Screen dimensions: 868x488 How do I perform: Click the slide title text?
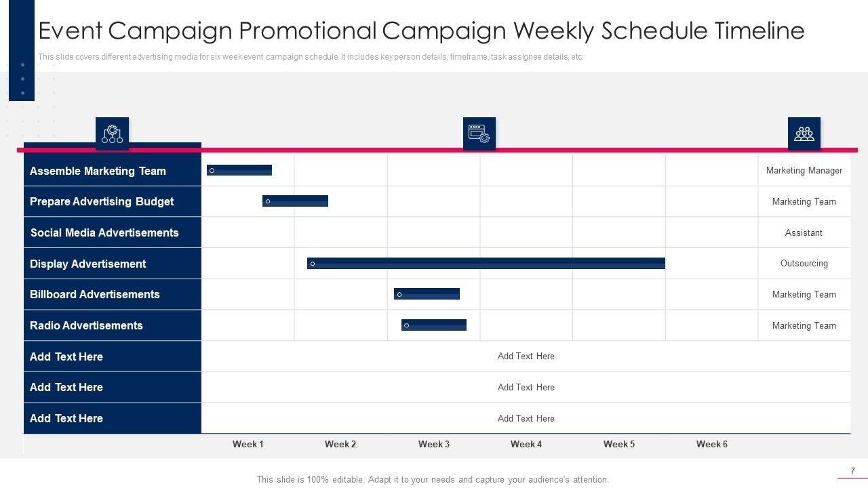click(421, 31)
